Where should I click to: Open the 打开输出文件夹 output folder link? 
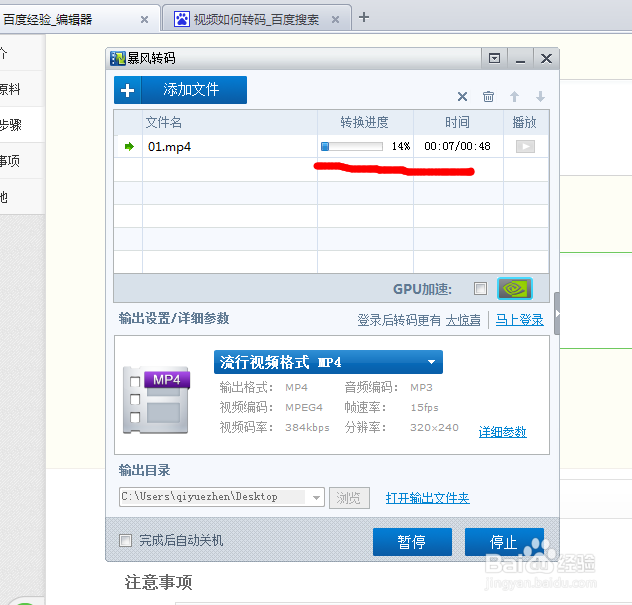[427, 498]
